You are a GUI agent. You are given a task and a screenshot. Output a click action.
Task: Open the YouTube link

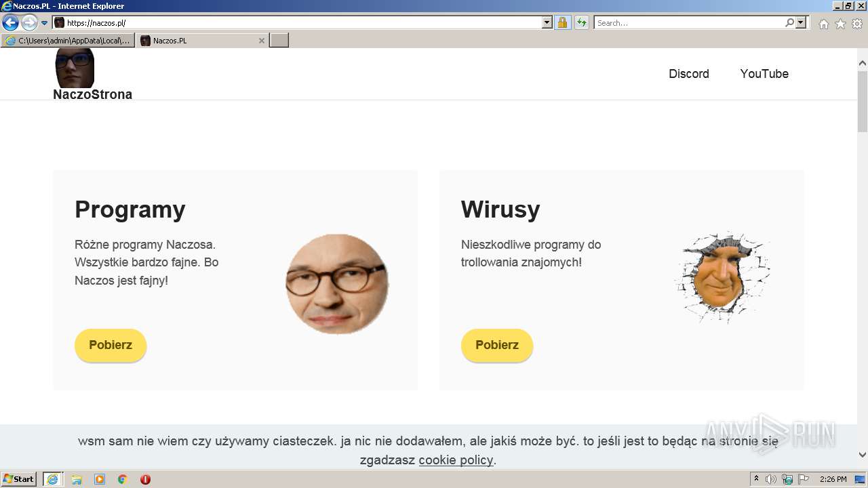764,74
